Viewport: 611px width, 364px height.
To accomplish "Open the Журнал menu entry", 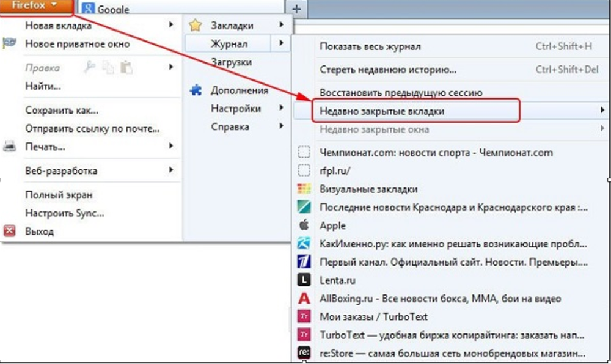I will tap(229, 43).
